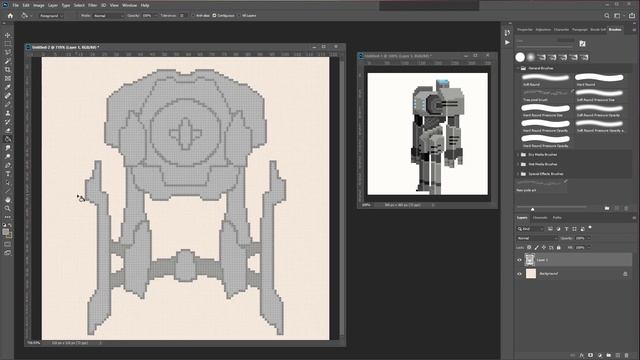640x360 pixels.
Task: Open the Window menu
Action: tap(129, 5)
